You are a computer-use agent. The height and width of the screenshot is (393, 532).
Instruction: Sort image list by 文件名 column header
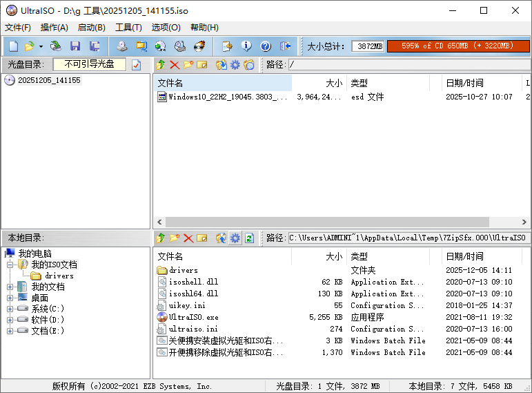223,83
